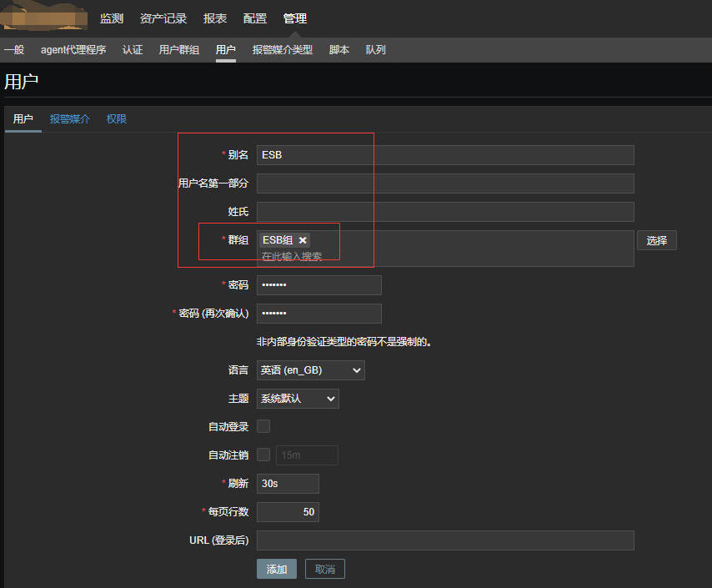Click the URL (登录后) input field
This screenshot has height=588, width=712.
(445, 540)
